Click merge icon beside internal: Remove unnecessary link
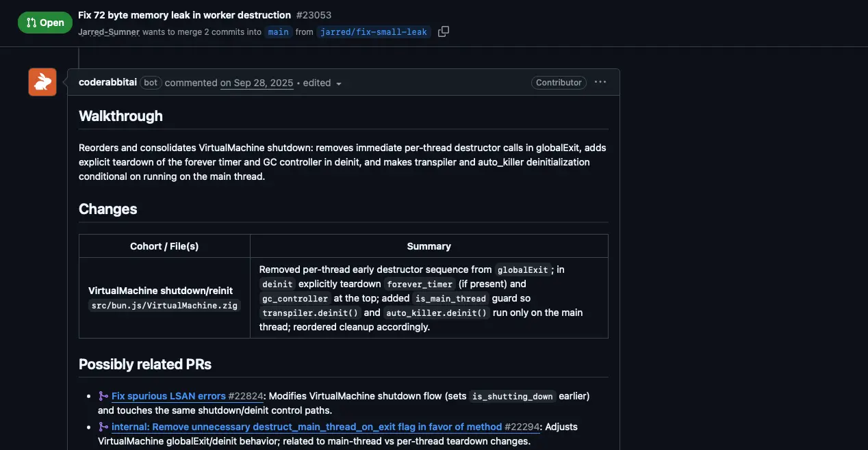The height and width of the screenshot is (450, 868). tap(103, 427)
